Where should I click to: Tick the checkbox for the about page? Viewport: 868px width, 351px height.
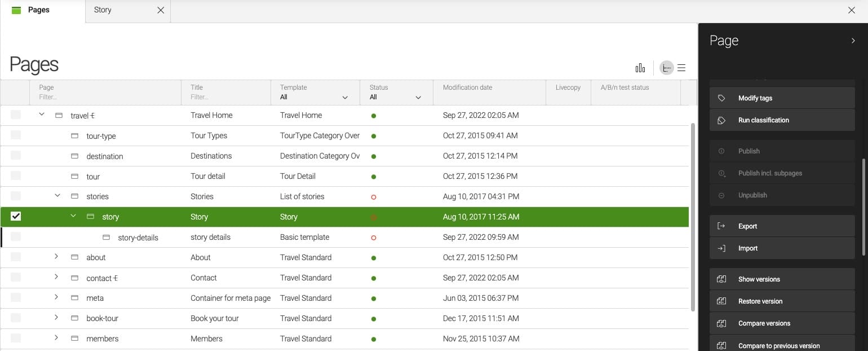pyautogui.click(x=16, y=257)
